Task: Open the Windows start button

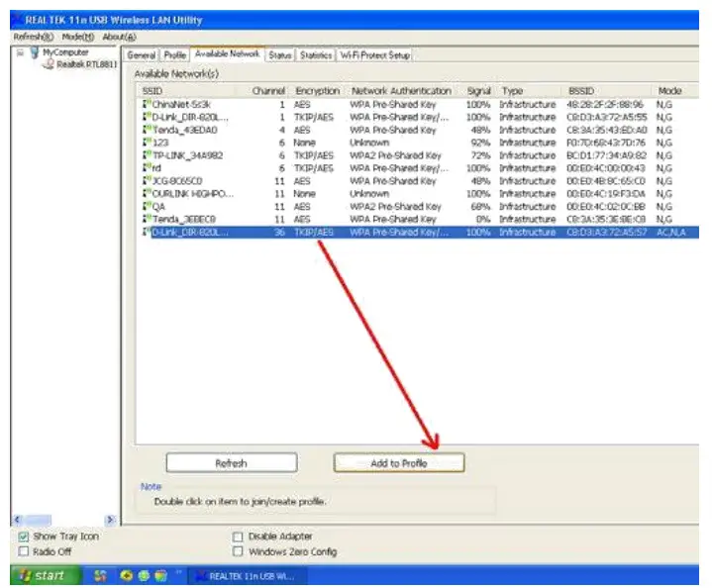Action: (x=46, y=575)
